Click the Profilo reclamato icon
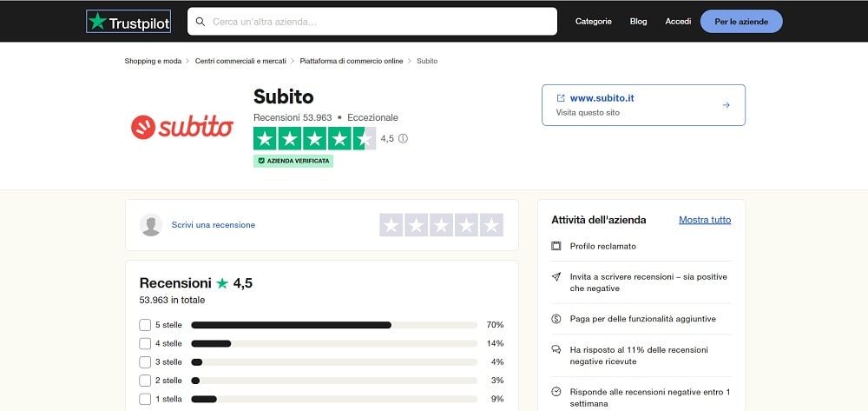 [556, 246]
